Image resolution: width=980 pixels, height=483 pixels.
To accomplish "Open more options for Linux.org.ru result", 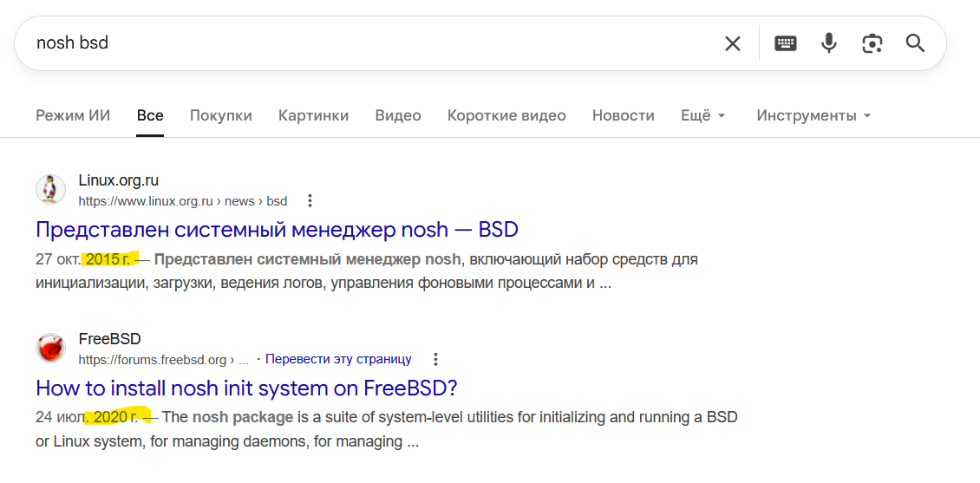I will (x=310, y=201).
